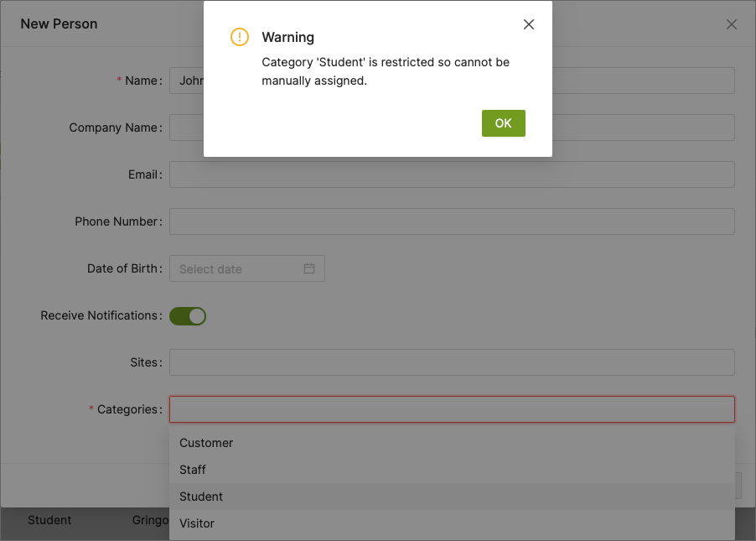The image size is (756, 541).
Task: Choose Staff from the Categories list
Action: 193,470
